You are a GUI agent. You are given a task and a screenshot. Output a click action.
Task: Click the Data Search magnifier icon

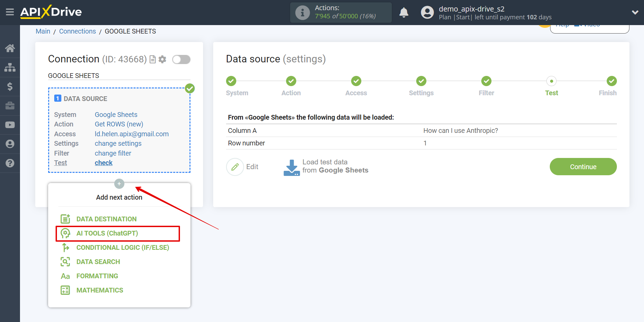[x=65, y=262]
